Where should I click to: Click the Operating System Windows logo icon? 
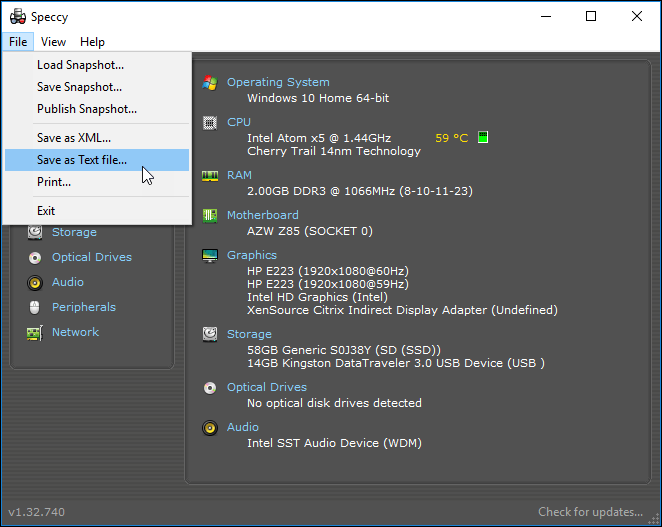(x=210, y=83)
